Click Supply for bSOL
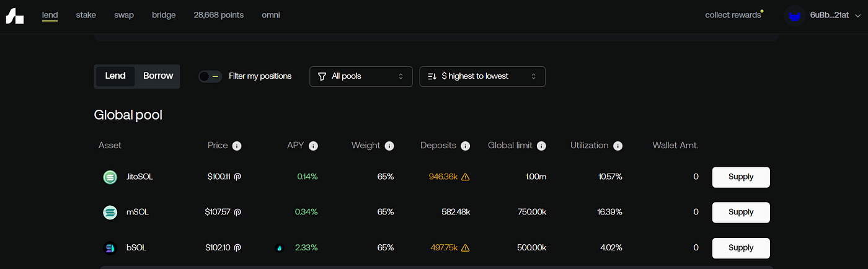 [741, 247]
